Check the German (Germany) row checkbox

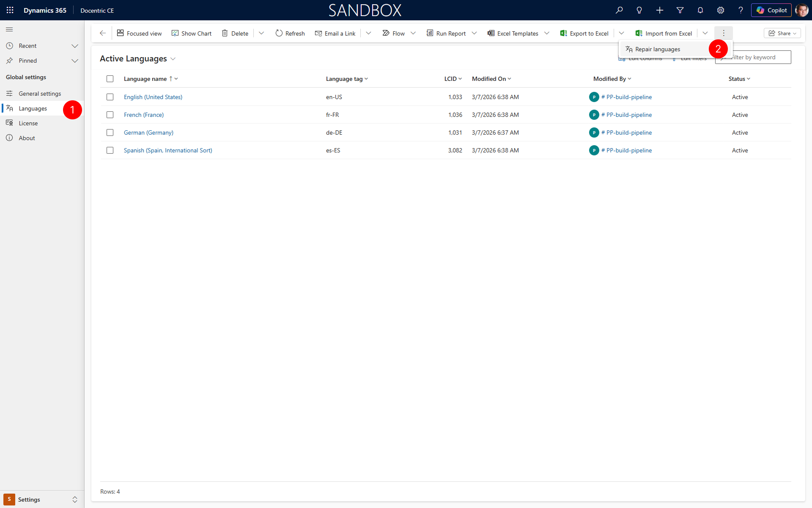tap(110, 133)
